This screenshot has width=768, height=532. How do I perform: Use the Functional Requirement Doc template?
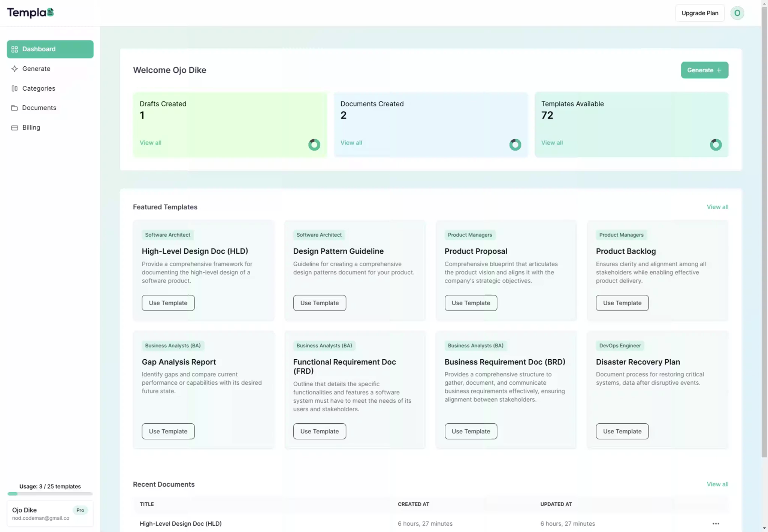[x=319, y=431]
